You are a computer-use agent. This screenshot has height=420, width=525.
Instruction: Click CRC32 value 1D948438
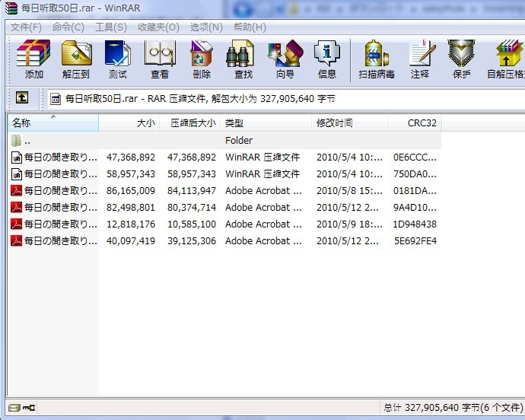[415, 224]
